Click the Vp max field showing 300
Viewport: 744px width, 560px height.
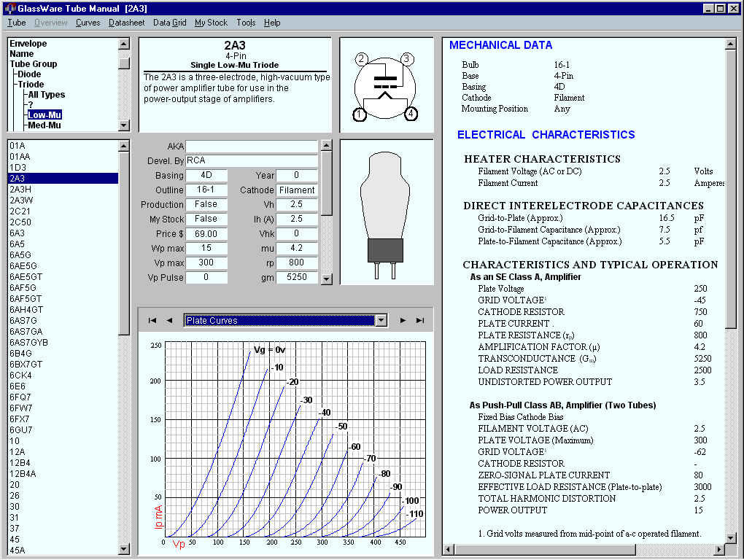(x=206, y=262)
